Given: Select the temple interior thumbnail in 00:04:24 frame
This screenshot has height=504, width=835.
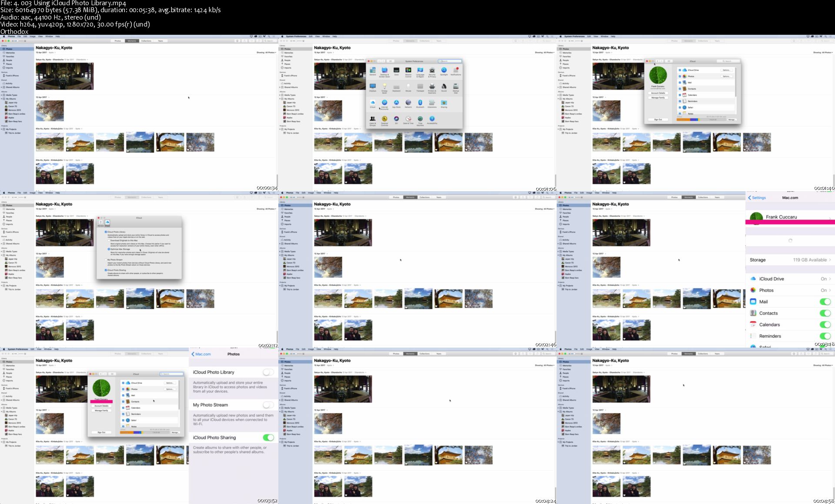Looking at the screenshot, I should click(343, 389).
